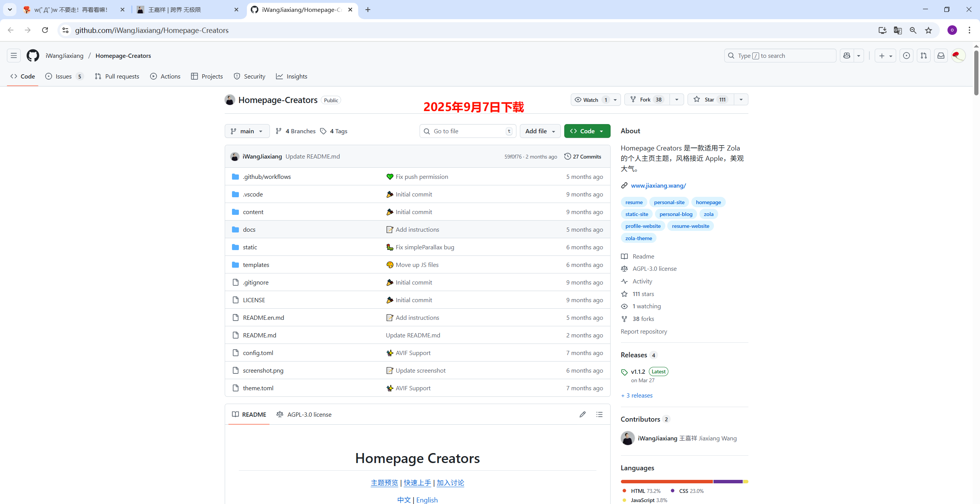Screen dimensions: 980x504
Task: Click the zoom magnifier icon in address bar
Action: [913, 30]
